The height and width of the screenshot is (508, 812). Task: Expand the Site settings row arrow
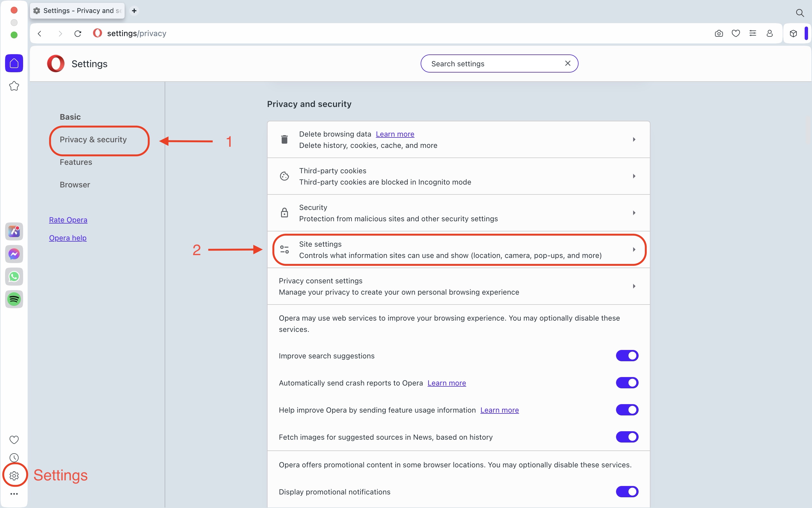click(x=634, y=249)
